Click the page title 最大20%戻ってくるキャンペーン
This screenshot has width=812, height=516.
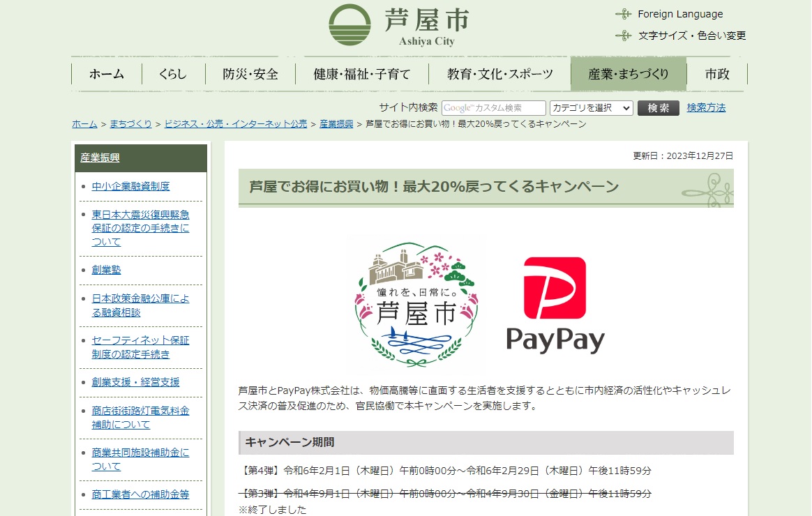click(x=434, y=186)
